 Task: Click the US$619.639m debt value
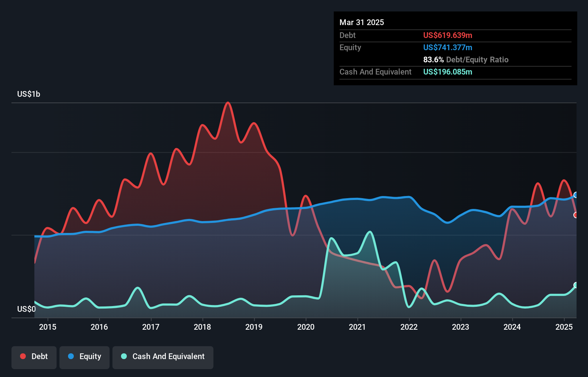pos(448,35)
